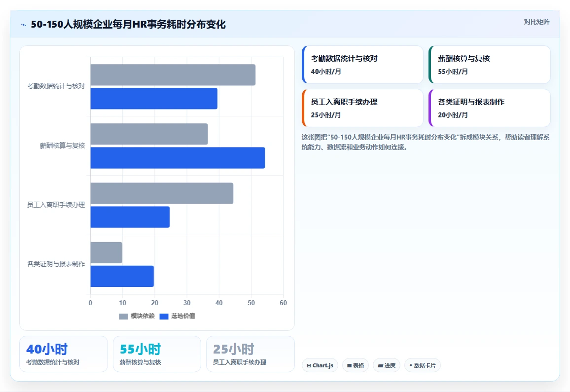The width and height of the screenshot is (570, 392).
Task: Select the 数据卡片 tag chip
Action: coord(423,365)
